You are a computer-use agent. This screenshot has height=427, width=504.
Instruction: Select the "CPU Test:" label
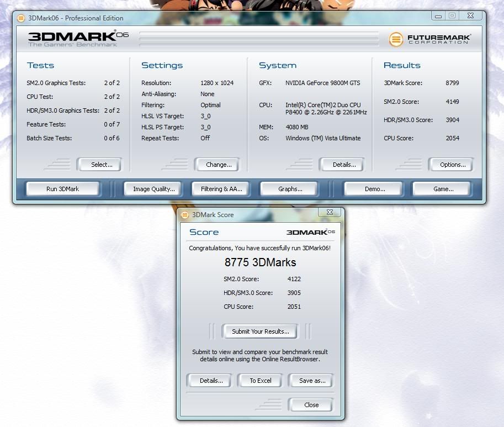pos(40,97)
